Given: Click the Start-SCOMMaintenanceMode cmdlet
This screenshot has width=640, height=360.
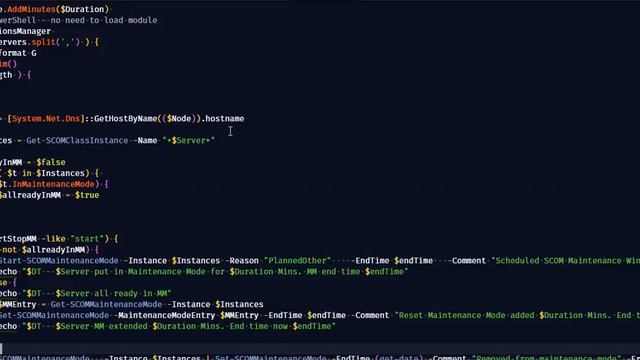Looking at the screenshot, I should pyautogui.click(x=59, y=260).
